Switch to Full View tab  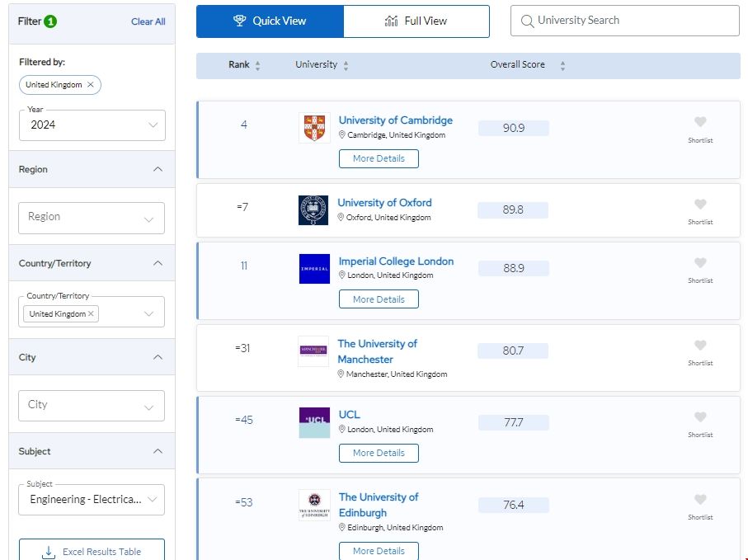416,21
